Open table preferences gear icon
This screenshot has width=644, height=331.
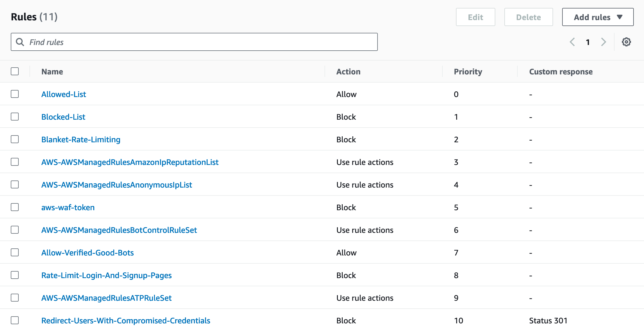pyautogui.click(x=626, y=42)
